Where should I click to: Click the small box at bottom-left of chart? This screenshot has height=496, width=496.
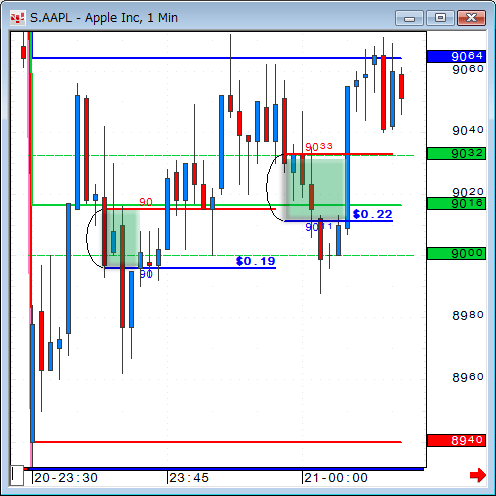17,475
